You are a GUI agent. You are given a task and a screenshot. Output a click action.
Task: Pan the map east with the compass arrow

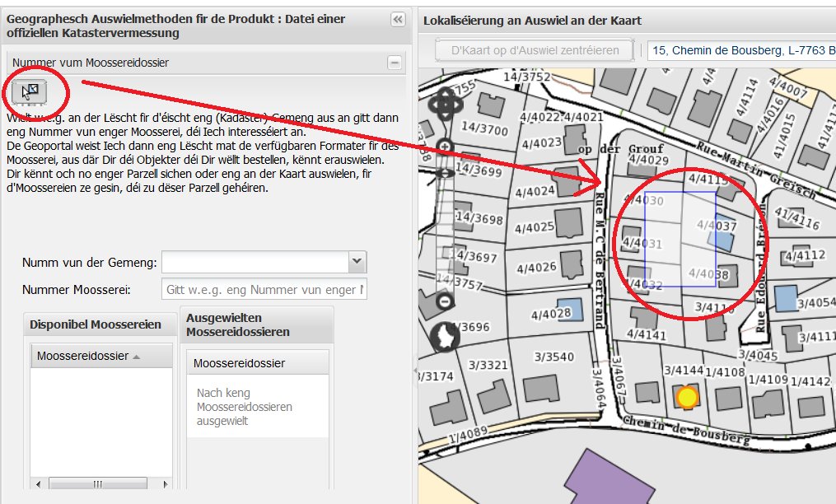click(455, 105)
